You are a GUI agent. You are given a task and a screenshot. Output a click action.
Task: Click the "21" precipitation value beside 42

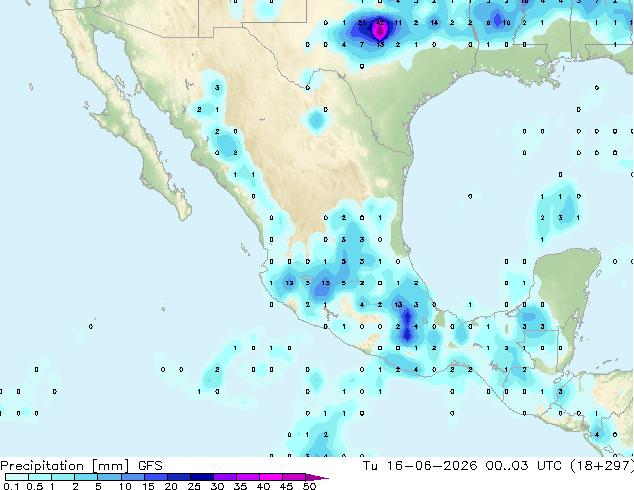coord(361,23)
